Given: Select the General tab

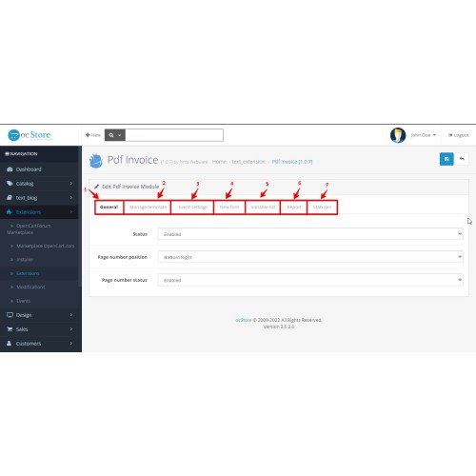Looking at the screenshot, I should click(109, 208).
